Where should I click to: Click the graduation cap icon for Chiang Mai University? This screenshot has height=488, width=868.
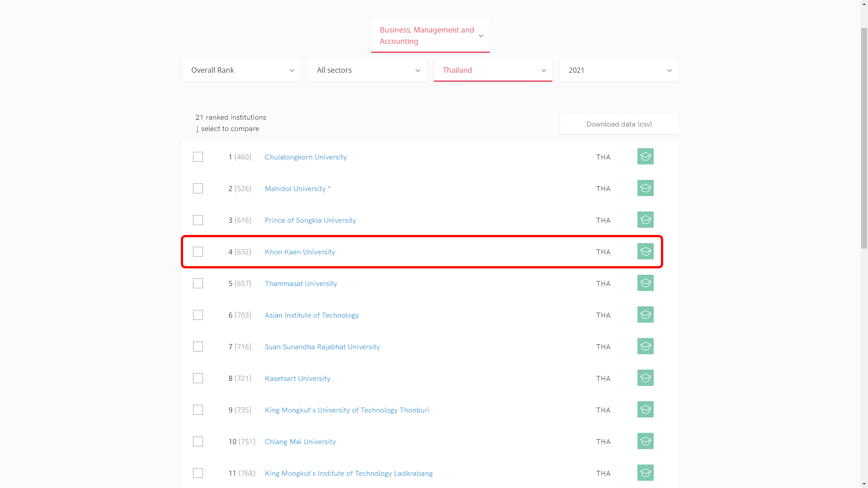click(x=645, y=441)
